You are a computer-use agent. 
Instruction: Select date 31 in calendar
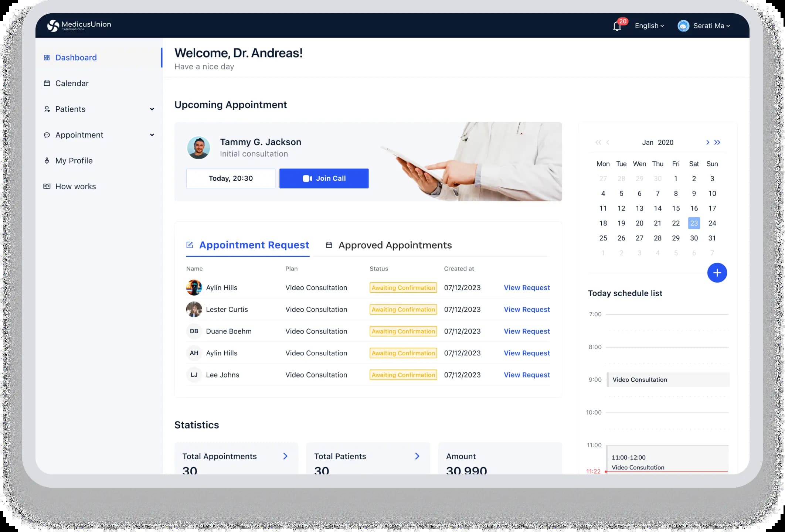pyautogui.click(x=712, y=238)
